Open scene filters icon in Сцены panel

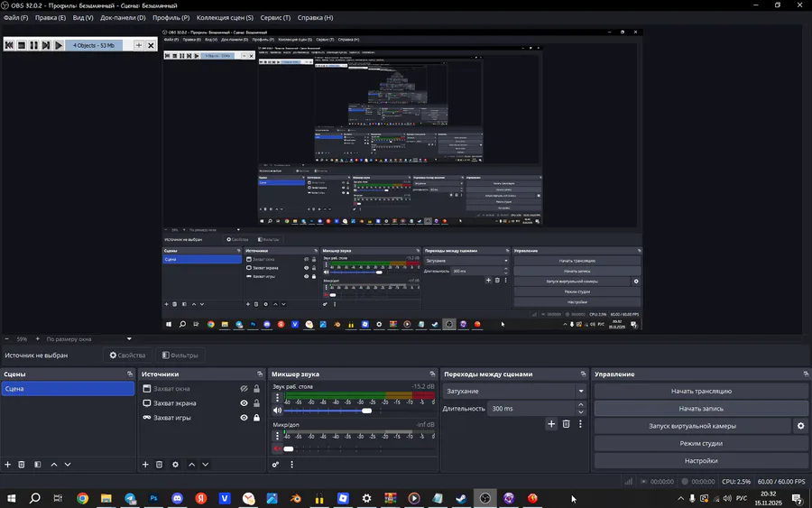pos(37,465)
